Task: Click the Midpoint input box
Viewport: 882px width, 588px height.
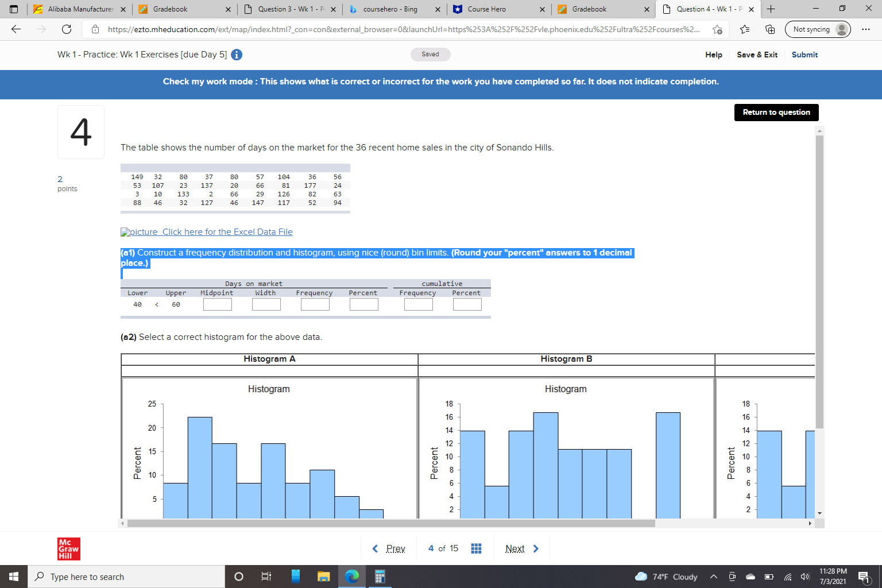Action: point(218,304)
